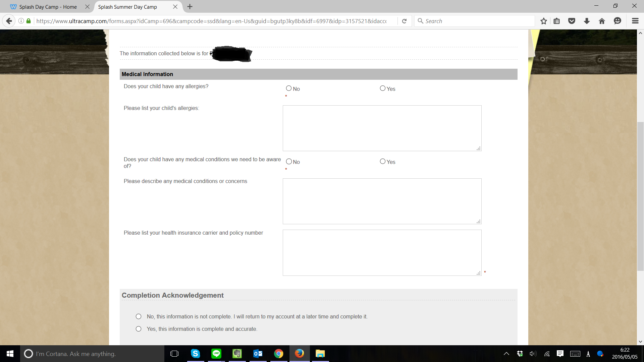Go to the Firefox home page
The width and height of the screenshot is (644, 362).
coord(602,21)
